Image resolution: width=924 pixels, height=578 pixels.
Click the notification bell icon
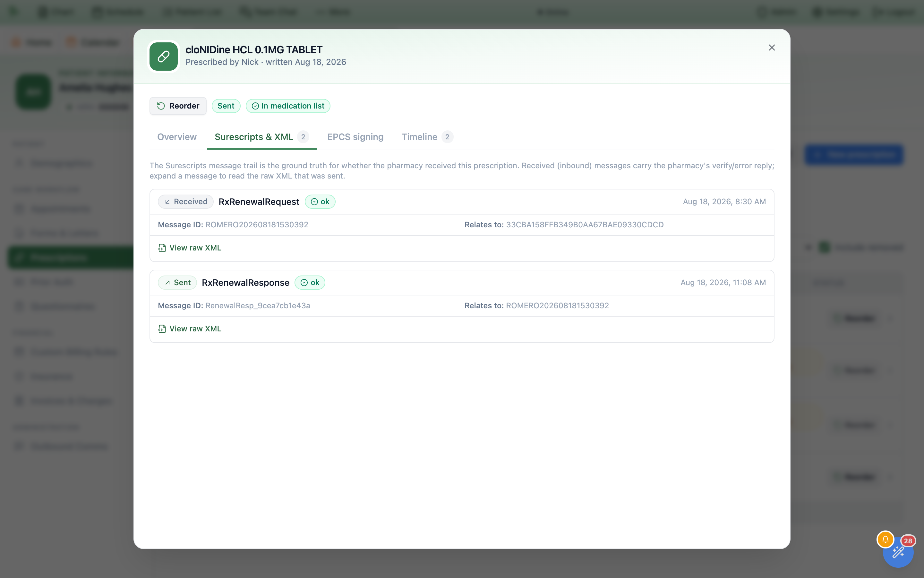coord(885,540)
